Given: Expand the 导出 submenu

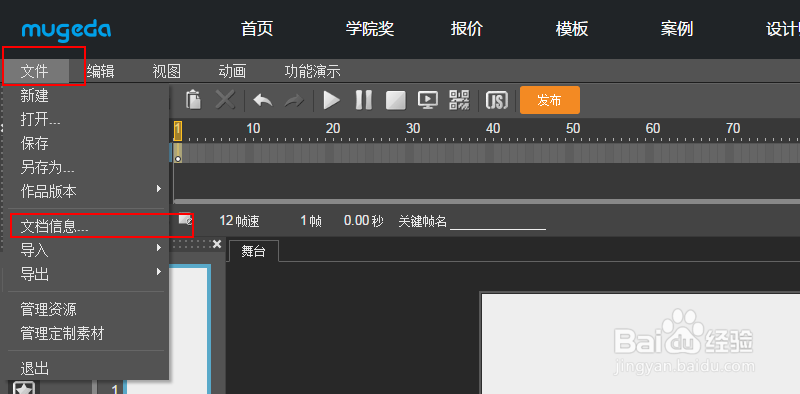Looking at the screenshot, I should [x=87, y=275].
